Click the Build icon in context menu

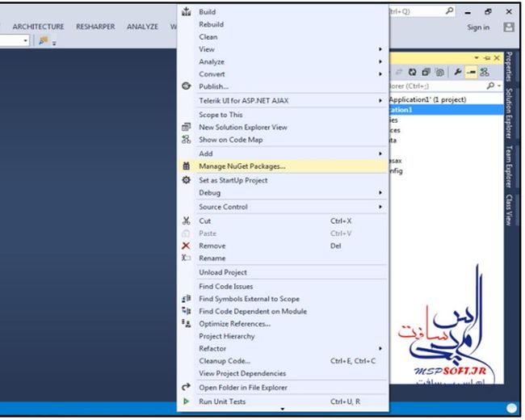(x=186, y=12)
